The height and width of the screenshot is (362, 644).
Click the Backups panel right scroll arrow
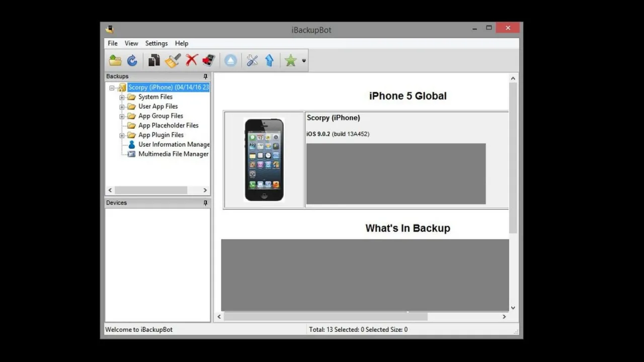[x=205, y=190]
